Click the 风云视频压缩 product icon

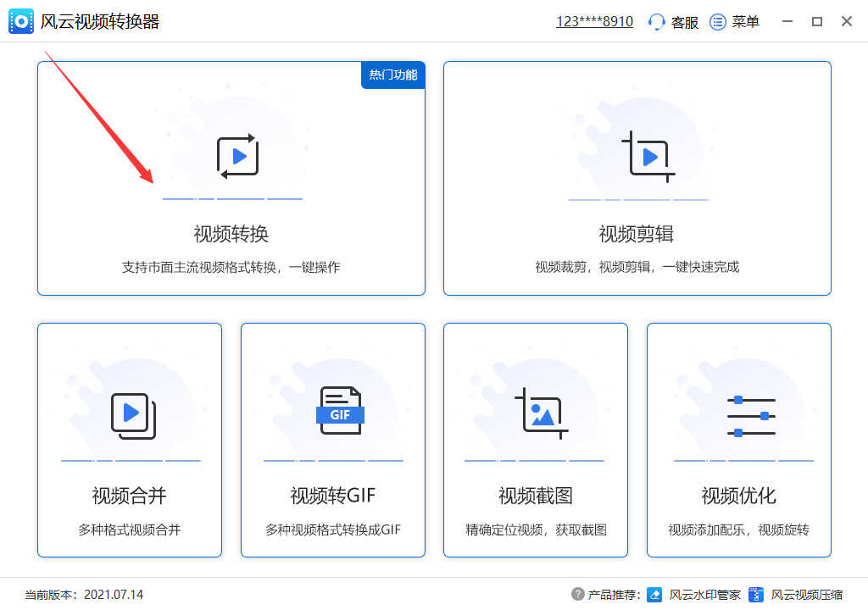point(755,595)
